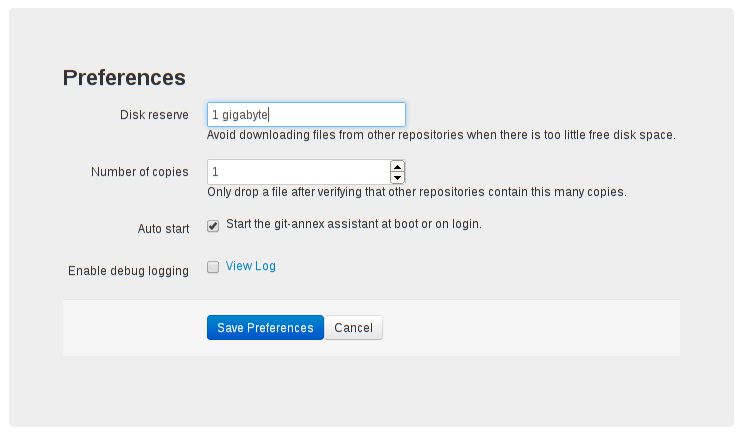Click the Number of copies label

click(140, 172)
